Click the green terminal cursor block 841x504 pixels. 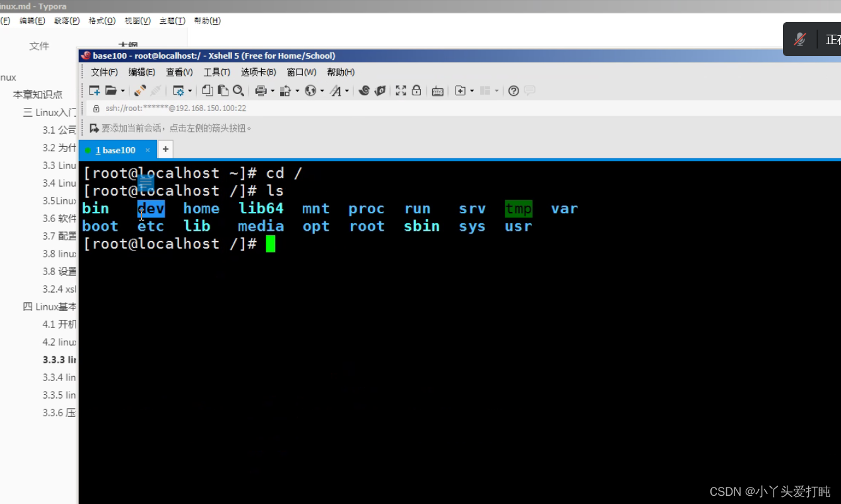(271, 243)
